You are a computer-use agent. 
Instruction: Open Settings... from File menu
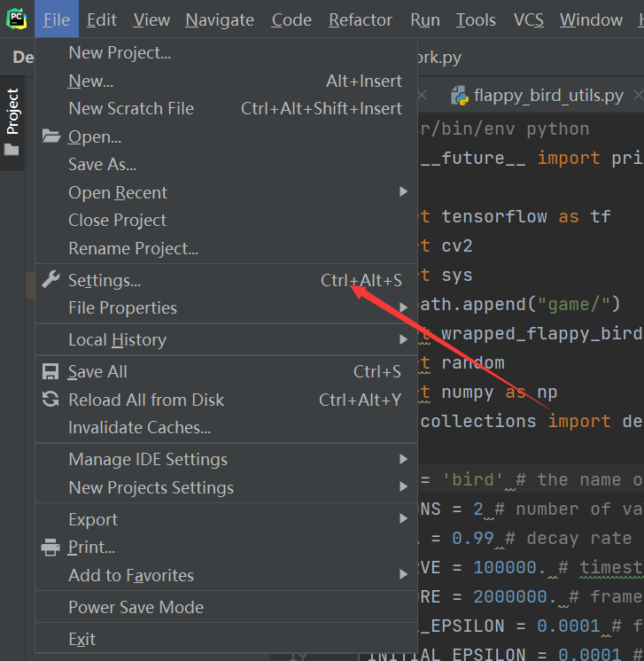tap(226, 280)
